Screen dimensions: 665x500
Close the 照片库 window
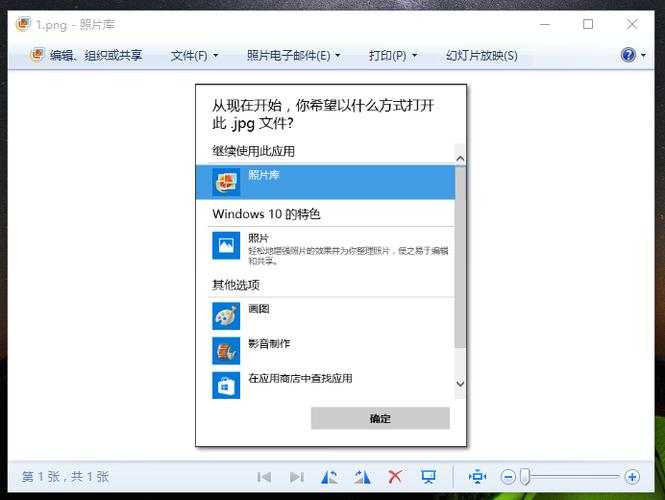coord(632,24)
